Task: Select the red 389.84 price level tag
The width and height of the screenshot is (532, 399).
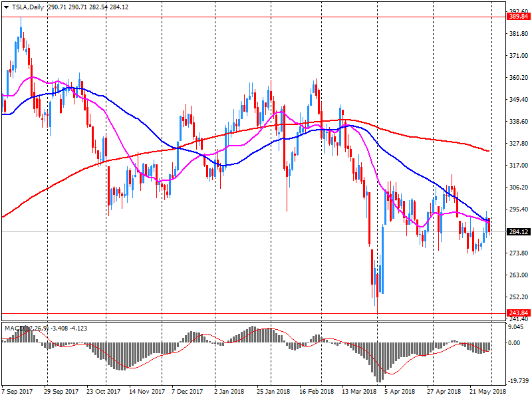Action: pyautogui.click(x=518, y=17)
